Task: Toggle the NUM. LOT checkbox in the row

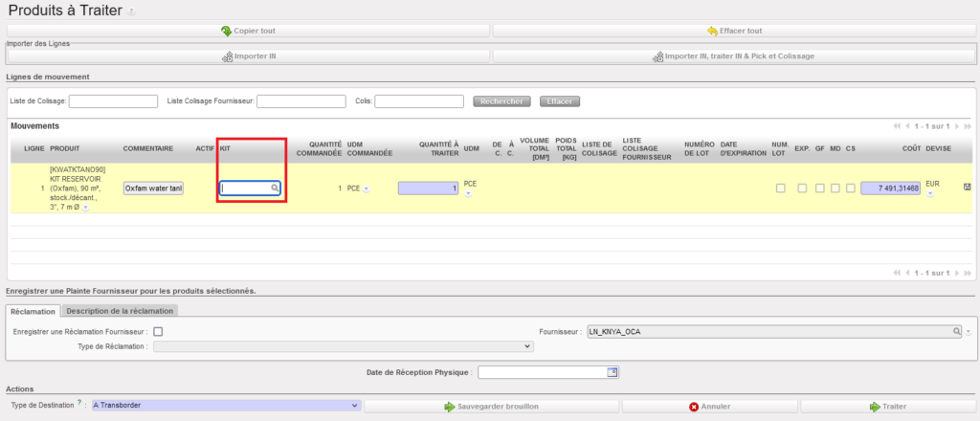Action: pos(781,188)
